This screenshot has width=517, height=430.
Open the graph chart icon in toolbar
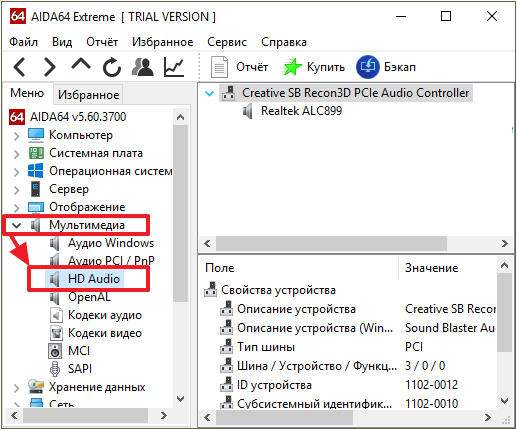point(174,67)
